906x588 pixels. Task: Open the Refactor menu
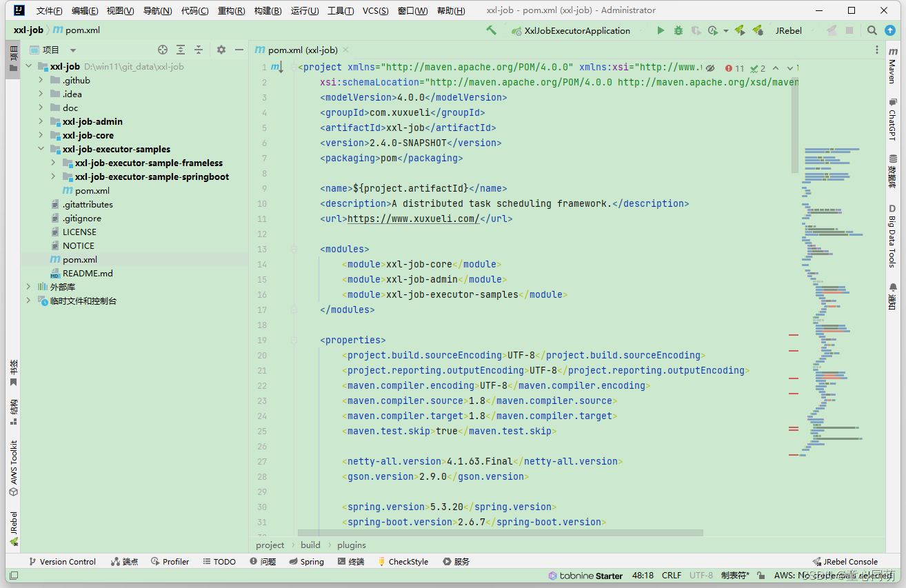click(231, 10)
